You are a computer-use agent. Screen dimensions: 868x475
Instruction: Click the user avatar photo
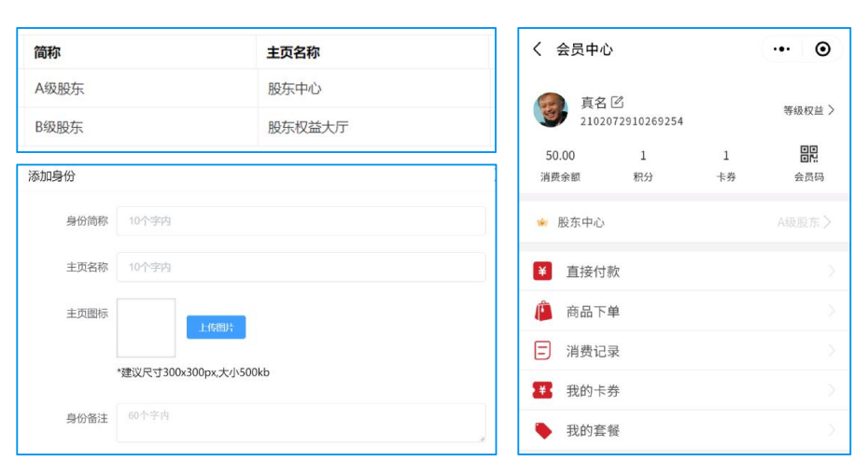coord(551,110)
